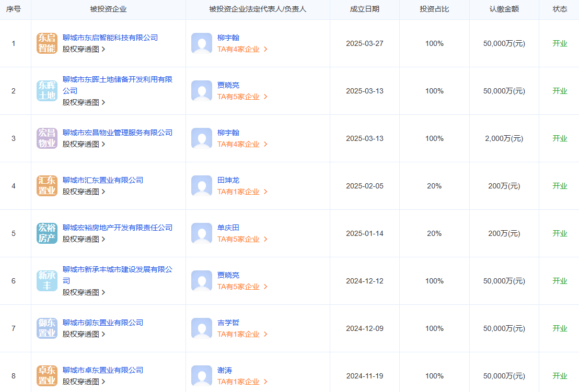Open legal representative 谢涛's profile

pos(225,370)
